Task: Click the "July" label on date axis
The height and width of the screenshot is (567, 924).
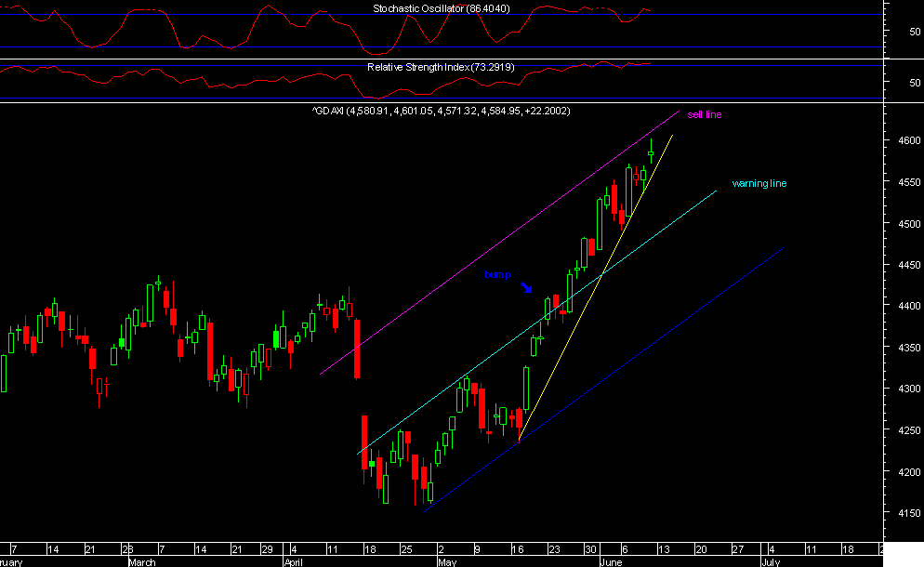Action: [x=772, y=561]
